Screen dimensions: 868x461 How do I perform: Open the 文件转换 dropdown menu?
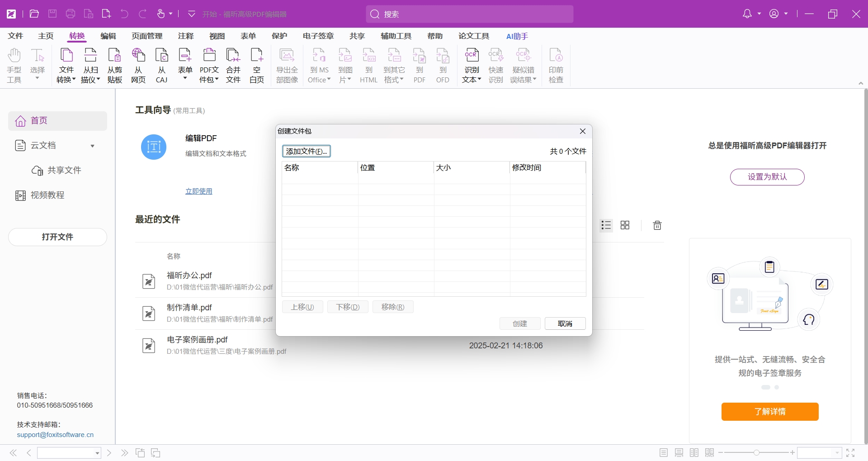tap(66, 80)
